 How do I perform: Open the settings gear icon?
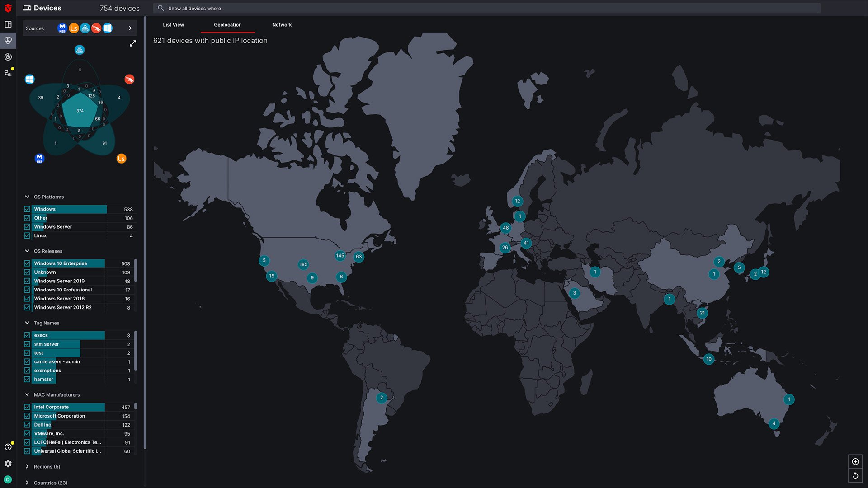pos(8,464)
